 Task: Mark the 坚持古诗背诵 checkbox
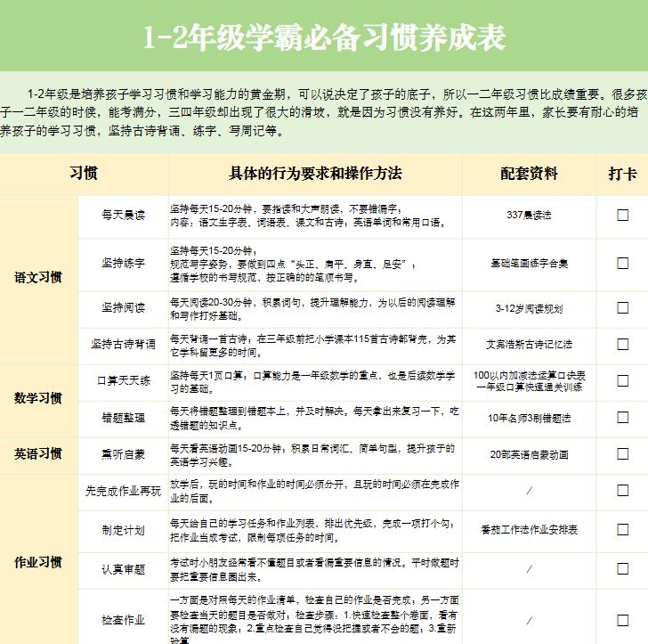point(622,343)
